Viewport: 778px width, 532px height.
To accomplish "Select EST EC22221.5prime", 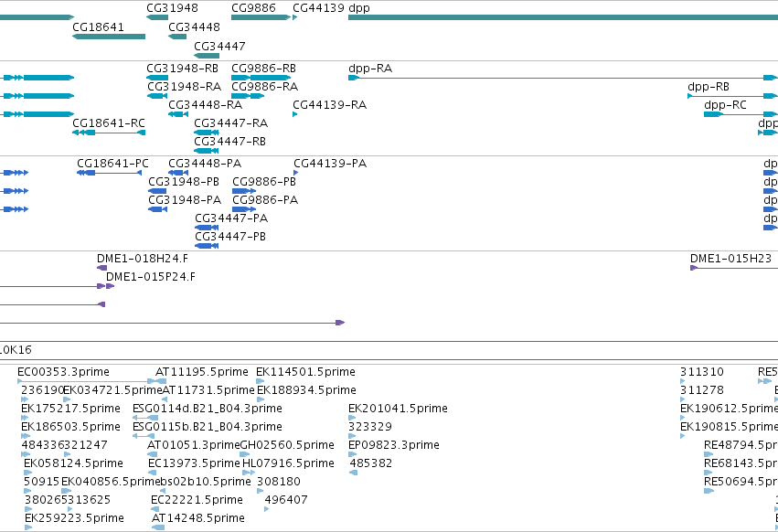I will [x=197, y=500].
